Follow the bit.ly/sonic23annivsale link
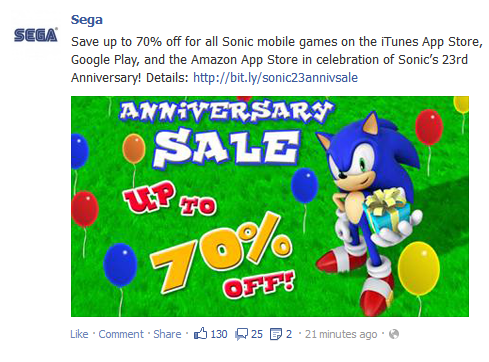The image size is (489, 362). tap(275, 78)
